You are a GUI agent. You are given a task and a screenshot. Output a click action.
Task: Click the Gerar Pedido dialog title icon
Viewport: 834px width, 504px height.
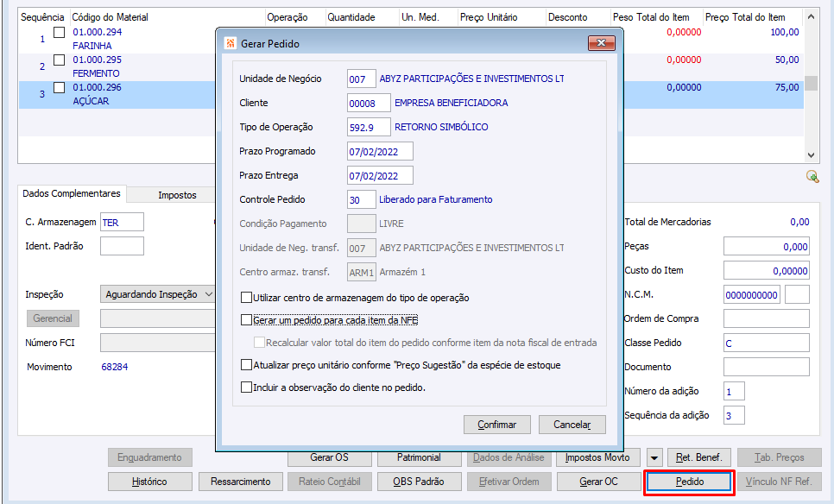[231, 44]
